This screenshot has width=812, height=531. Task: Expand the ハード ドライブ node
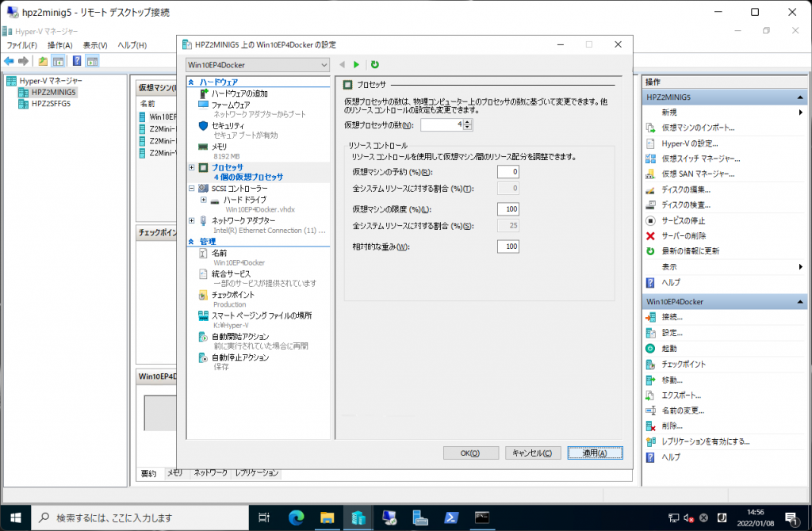[204, 200]
